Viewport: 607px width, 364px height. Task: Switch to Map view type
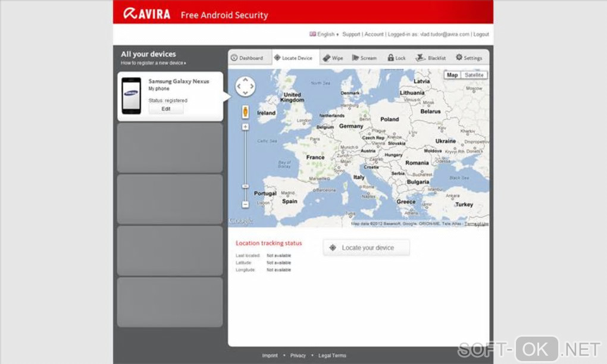pos(452,75)
